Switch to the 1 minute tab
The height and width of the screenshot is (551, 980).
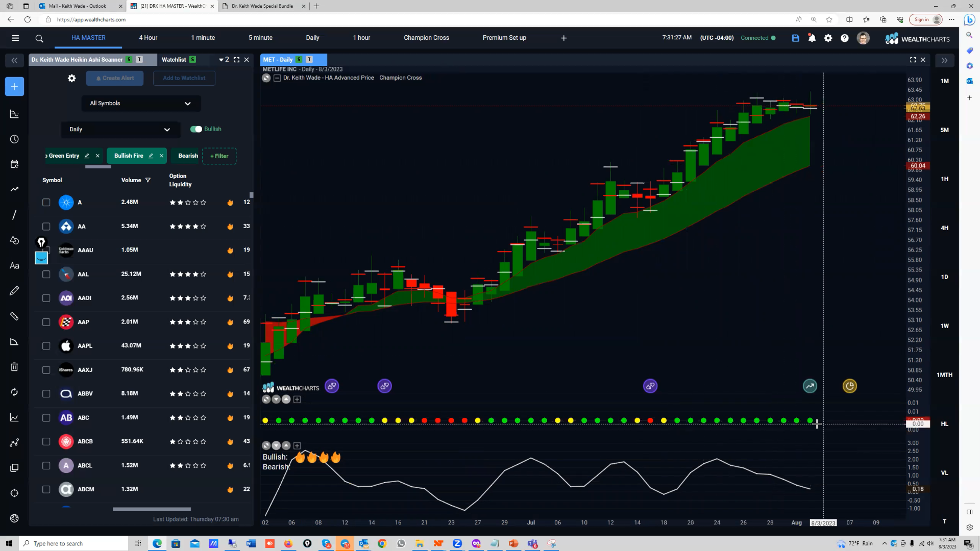point(203,38)
